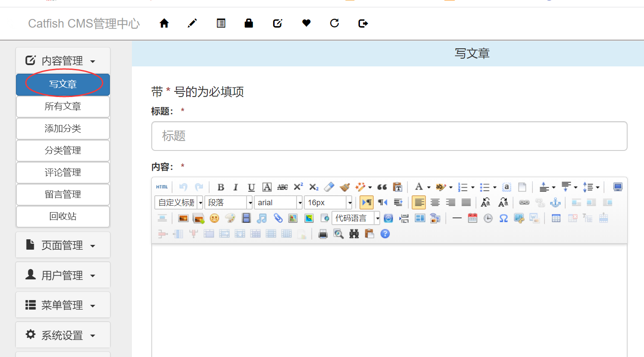
Task: Toggle bold formatting
Action: tap(221, 187)
